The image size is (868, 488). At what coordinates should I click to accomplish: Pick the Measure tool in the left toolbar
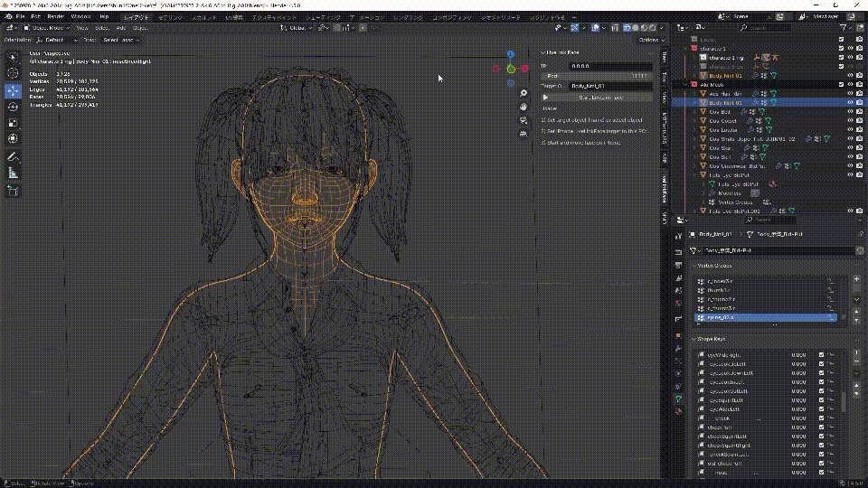click(x=14, y=172)
